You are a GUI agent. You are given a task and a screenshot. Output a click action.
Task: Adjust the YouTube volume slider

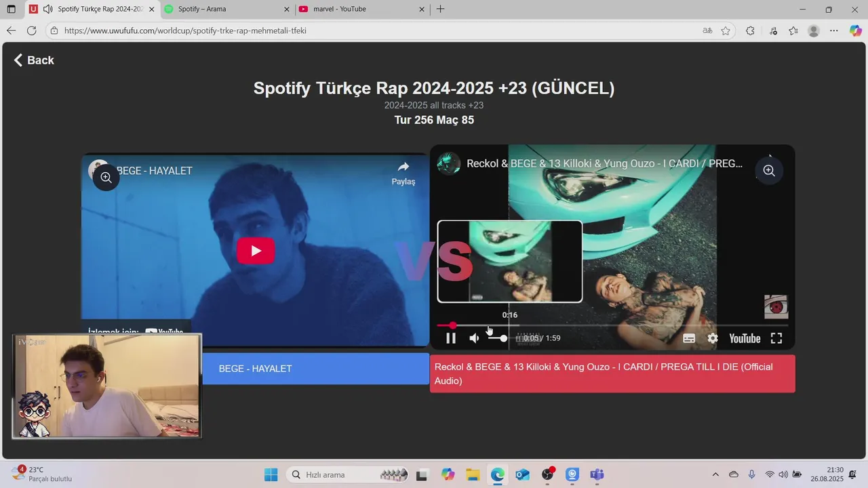click(498, 338)
